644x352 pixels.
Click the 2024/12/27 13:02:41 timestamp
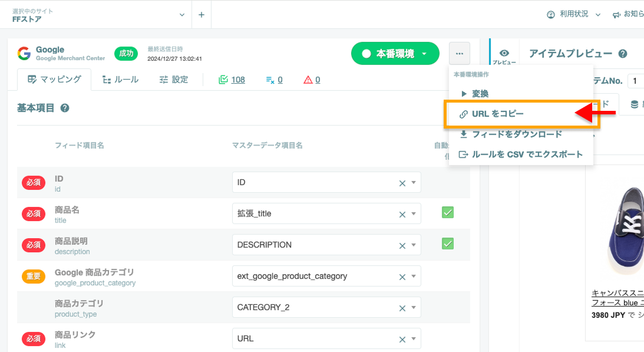(174, 59)
